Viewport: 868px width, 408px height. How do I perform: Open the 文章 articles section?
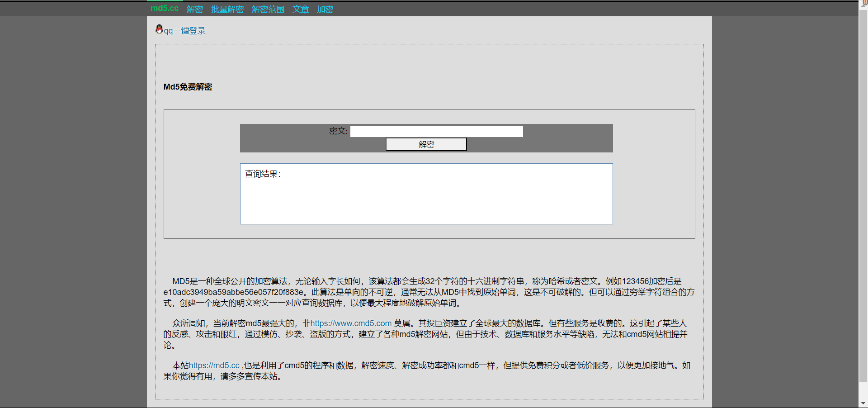tap(300, 9)
